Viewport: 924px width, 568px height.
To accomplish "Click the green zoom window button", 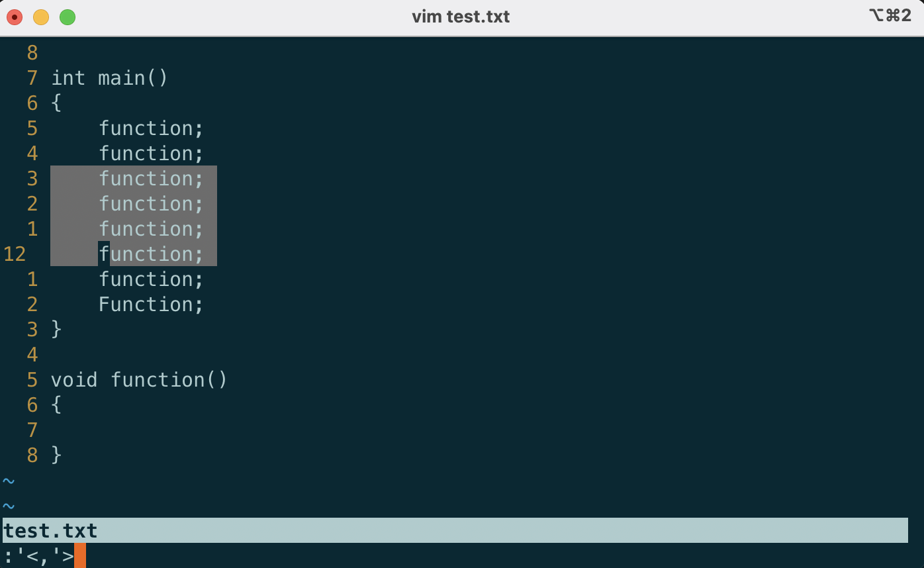I will point(68,17).
